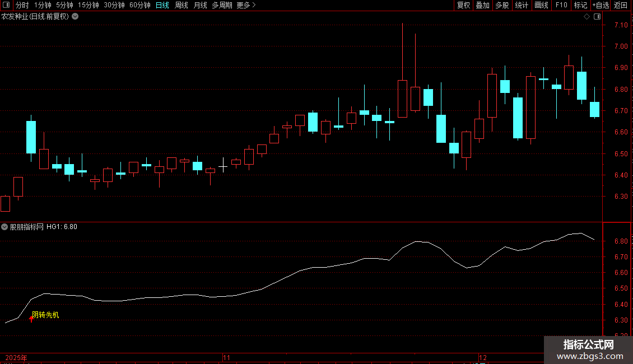Select the 1分钟 period tab
Screen dimensions: 633x364
pos(43,5)
